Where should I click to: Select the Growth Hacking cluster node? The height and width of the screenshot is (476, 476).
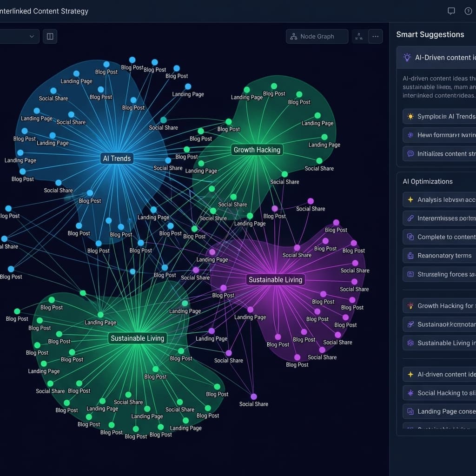[257, 150]
